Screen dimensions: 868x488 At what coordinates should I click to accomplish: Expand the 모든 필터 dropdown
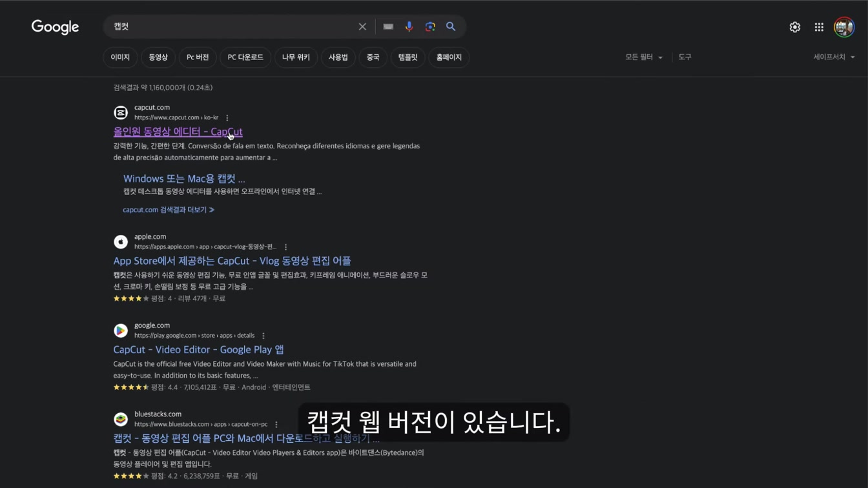644,57
